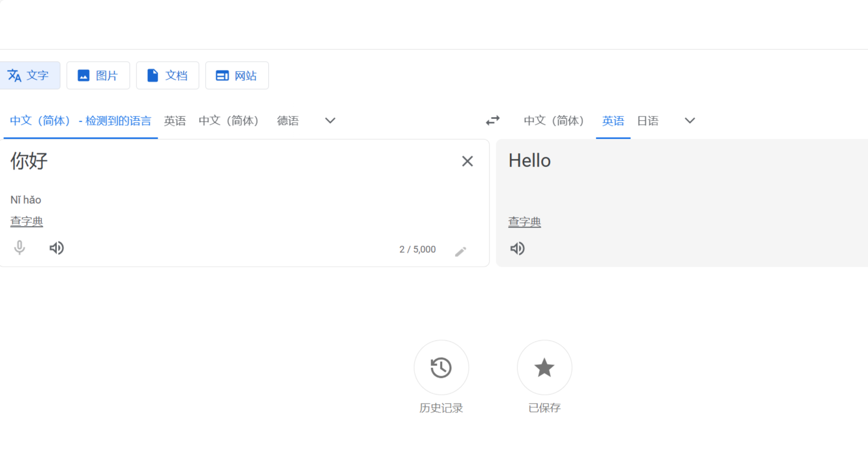
Task: Click the source text field containing 你好
Action: click(229, 162)
